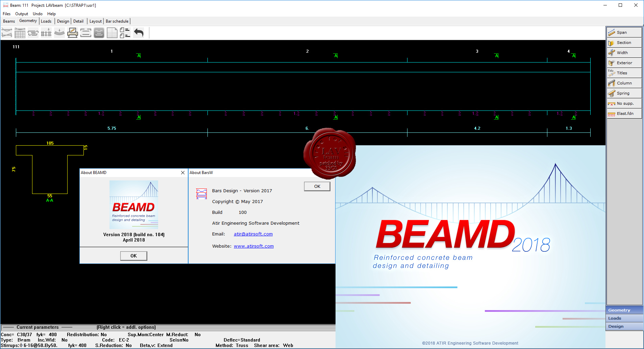Select the Geometry side panel bar
This screenshot has width=644, height=349.
coord(624,310)
